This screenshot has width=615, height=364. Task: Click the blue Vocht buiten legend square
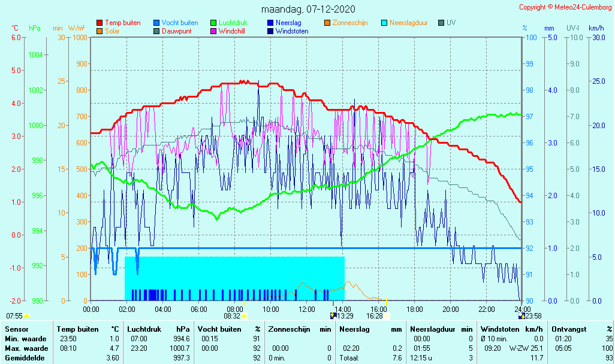pos(156,23)
